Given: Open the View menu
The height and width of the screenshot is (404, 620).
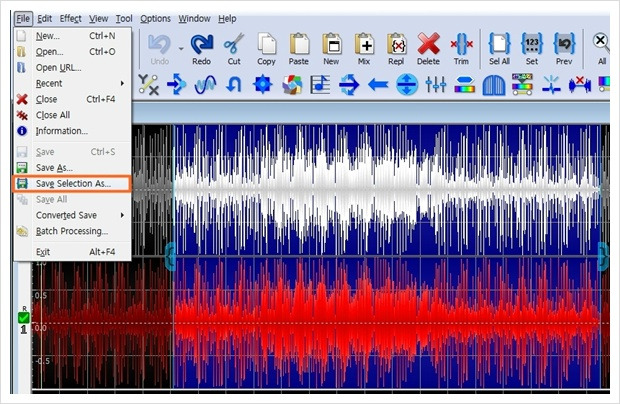Looking at the screenshot, I should pos(98,19).
